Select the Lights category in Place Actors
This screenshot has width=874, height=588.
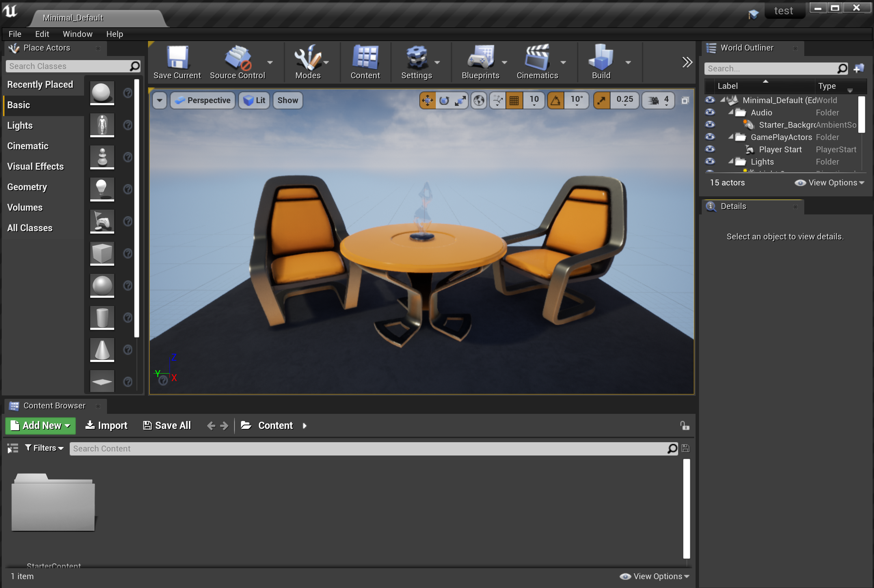pos(20,126)
